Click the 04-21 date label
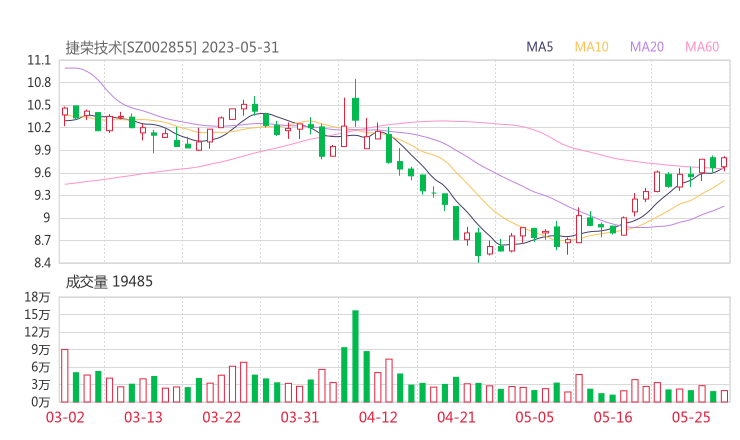This screenshot has height=440, width=740. [456, 417]
